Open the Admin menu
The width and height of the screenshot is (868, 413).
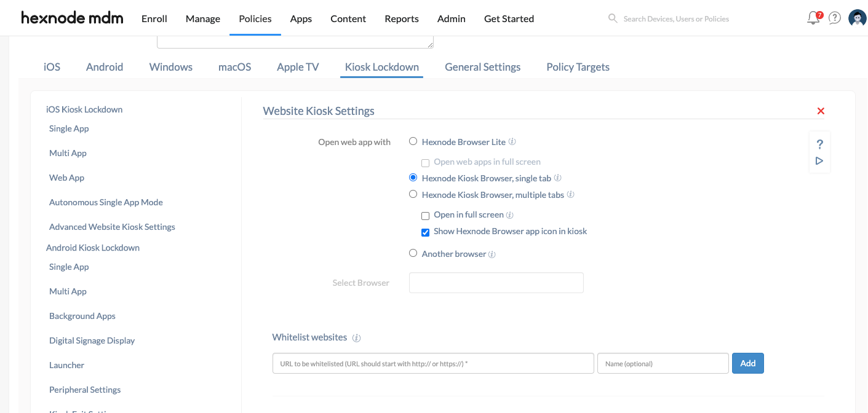pos(452,18)
